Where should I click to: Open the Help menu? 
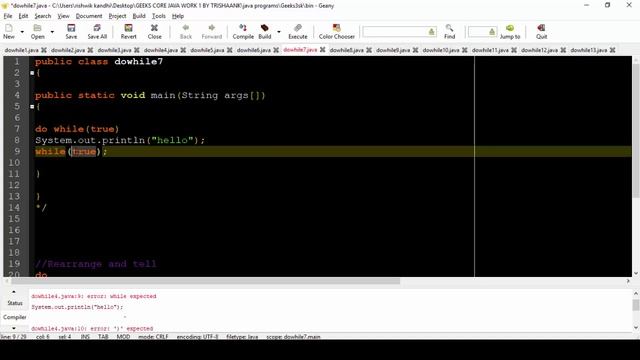(178, 16)
